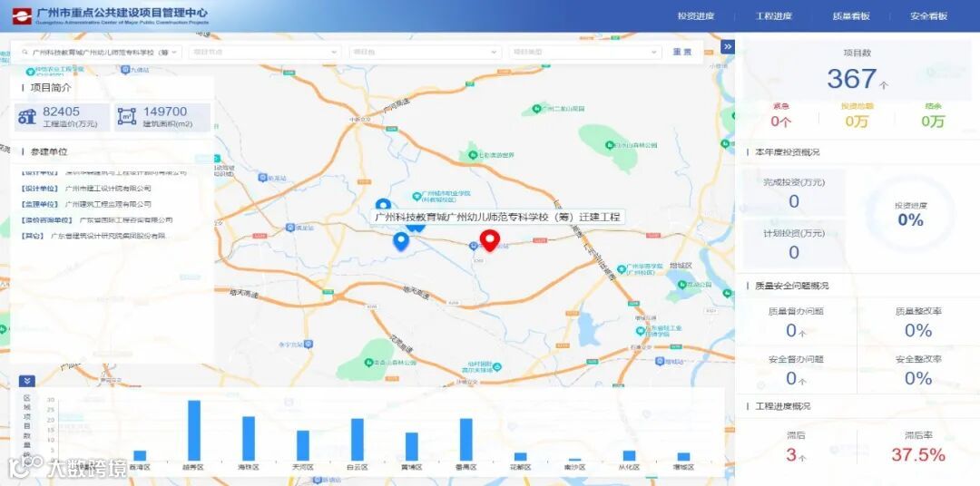Click the 七彩澳游世界 map marker
The image size is (980, 486).
[473, 154]
